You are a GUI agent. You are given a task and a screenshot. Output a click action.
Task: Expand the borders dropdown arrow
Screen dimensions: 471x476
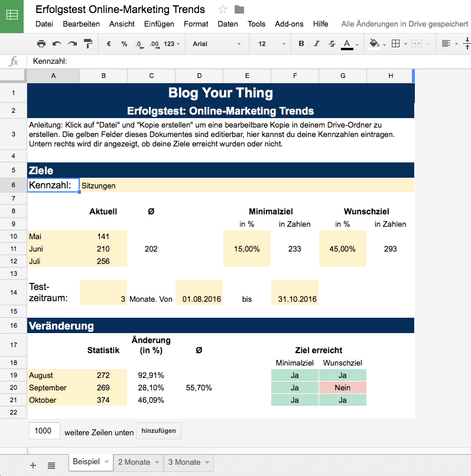click(x=405, y=44)
